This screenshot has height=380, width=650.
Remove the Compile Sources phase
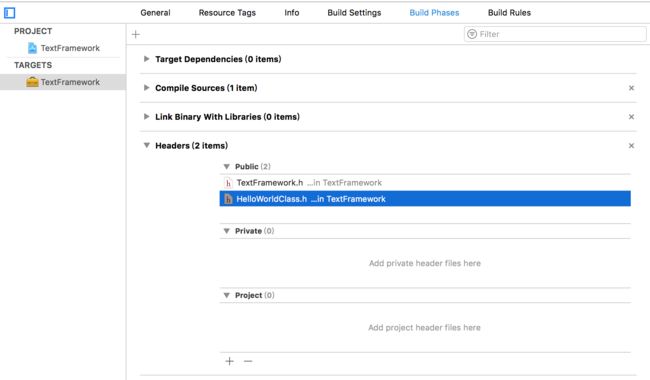point(631,88)
